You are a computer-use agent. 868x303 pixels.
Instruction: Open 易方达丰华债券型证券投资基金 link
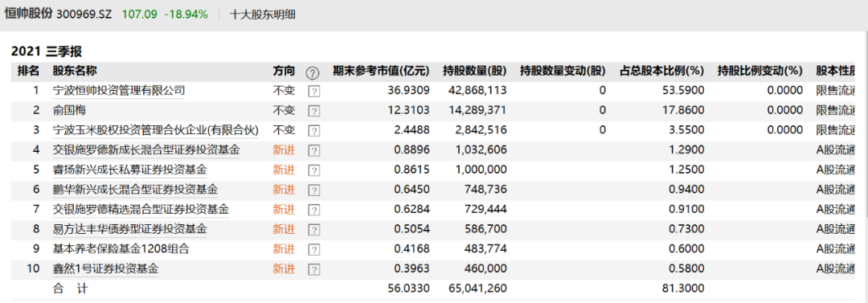pos(129,229)
